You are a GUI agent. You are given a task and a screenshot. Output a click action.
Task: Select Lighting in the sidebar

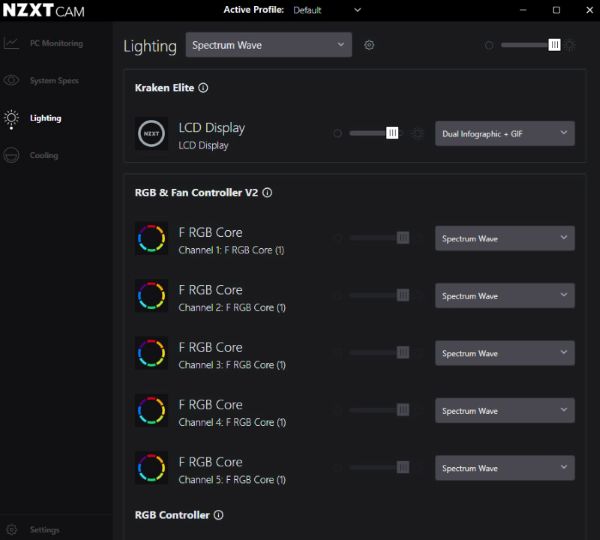point(46,118)
